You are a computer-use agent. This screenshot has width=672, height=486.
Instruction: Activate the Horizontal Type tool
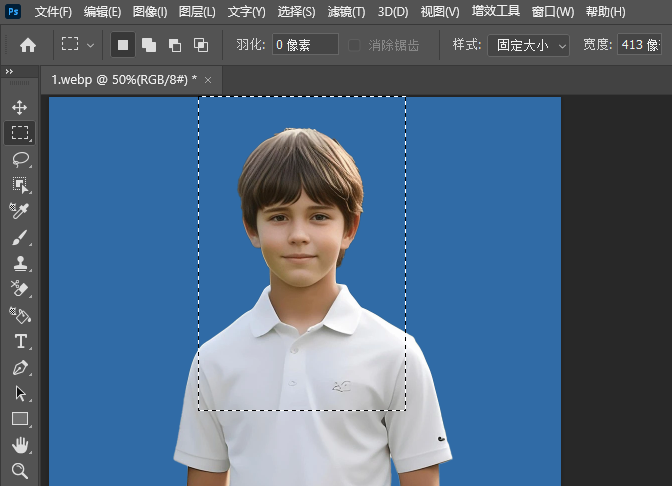[20, 341]
